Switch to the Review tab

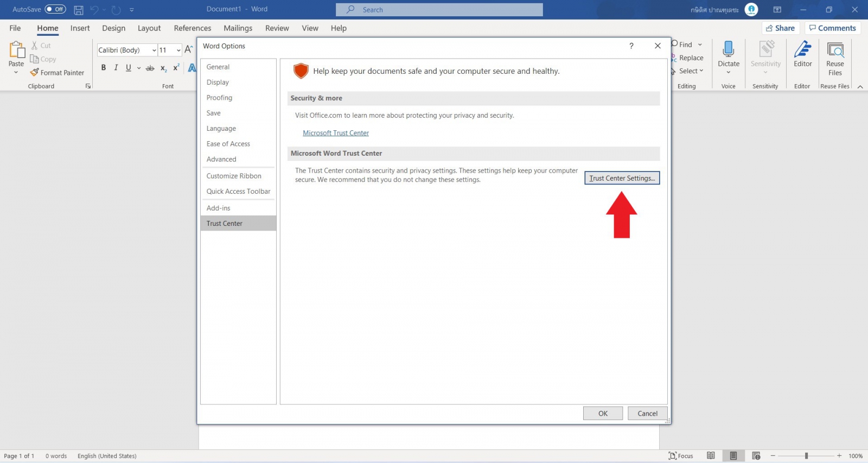(x=277, y=28)
